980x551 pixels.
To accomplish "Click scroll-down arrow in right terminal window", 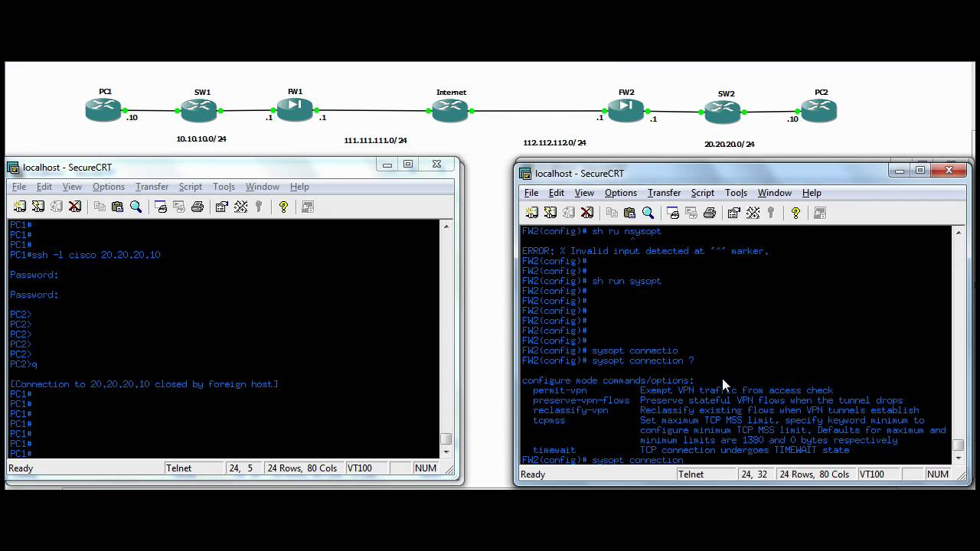I will 958,458.
